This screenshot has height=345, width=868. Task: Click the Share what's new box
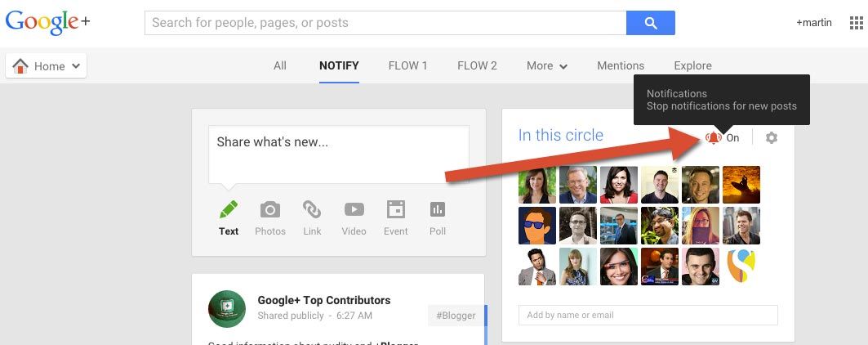tap(339, 155)
